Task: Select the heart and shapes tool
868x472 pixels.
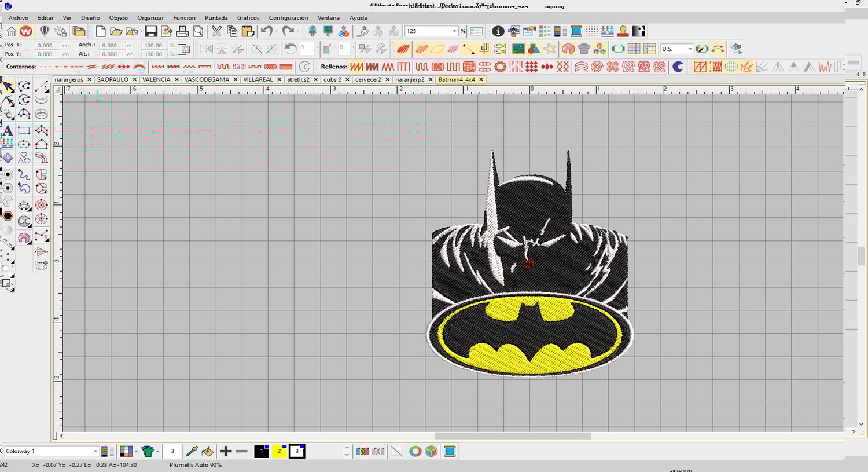Action: 24,158
